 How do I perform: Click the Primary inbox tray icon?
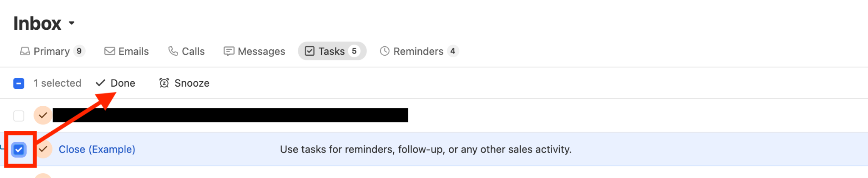pos(25,51)
